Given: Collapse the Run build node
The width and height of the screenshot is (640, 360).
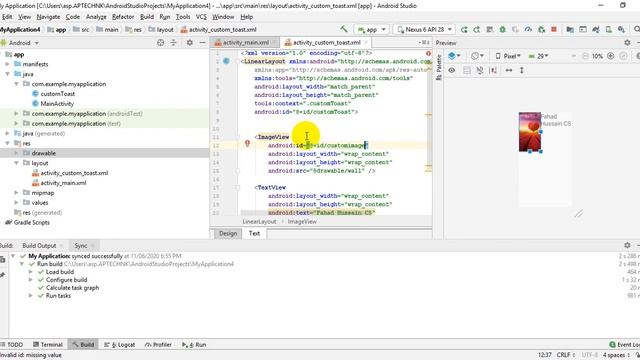Looking at the screenshot, I should pyautogui.click(x=22, y=264).
